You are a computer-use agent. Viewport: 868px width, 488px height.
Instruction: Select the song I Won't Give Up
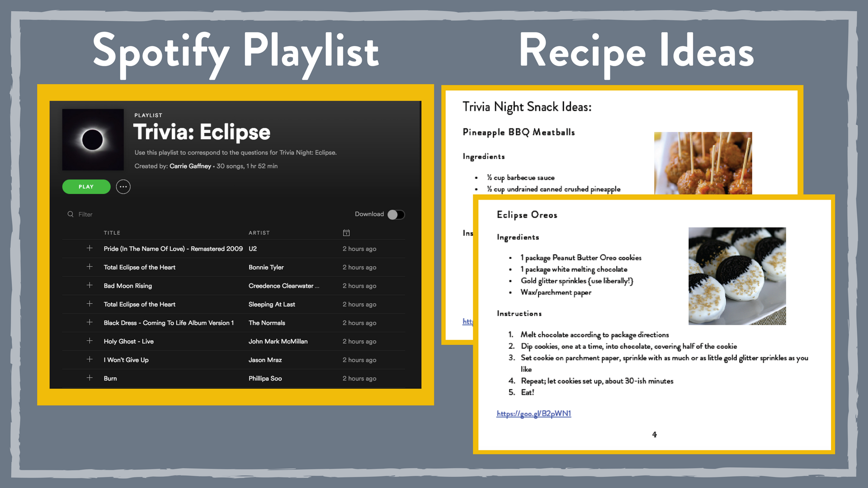tap(126, 360)
